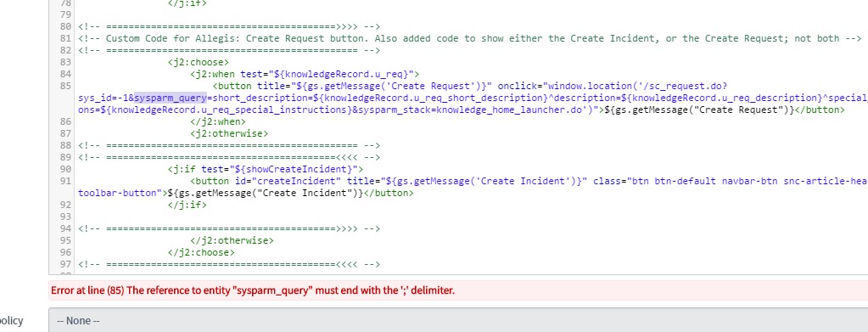Place cursor on '<j2:choose>' at line 83

click(x=199, y=62)
